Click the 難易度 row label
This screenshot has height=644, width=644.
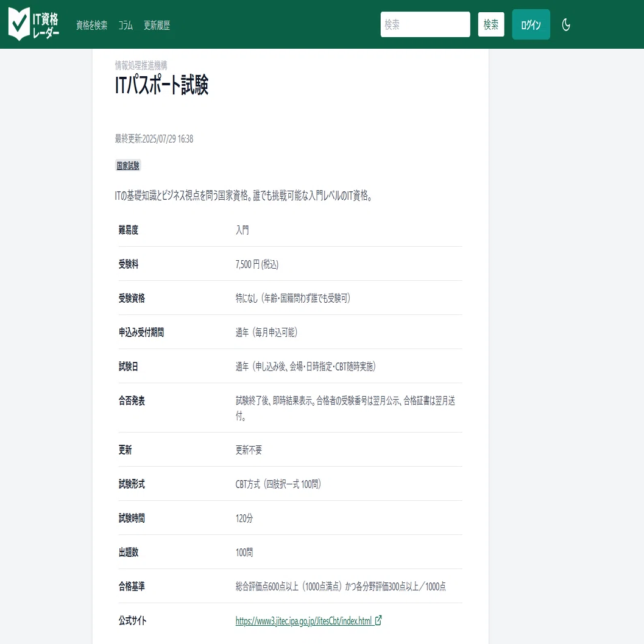click(x=129, y=230)
